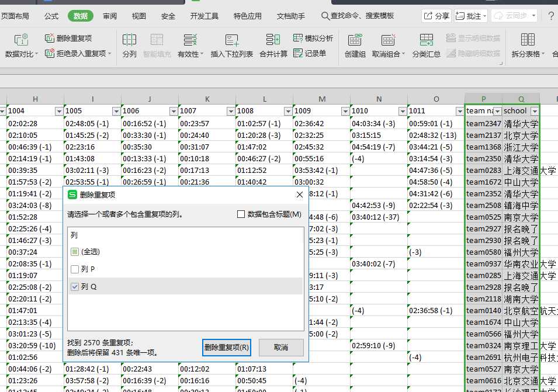Viewport: 558px width, 392px height.
Task: Open the 分类汇总 subtotal tool
Action: click(x=427, y=46)
